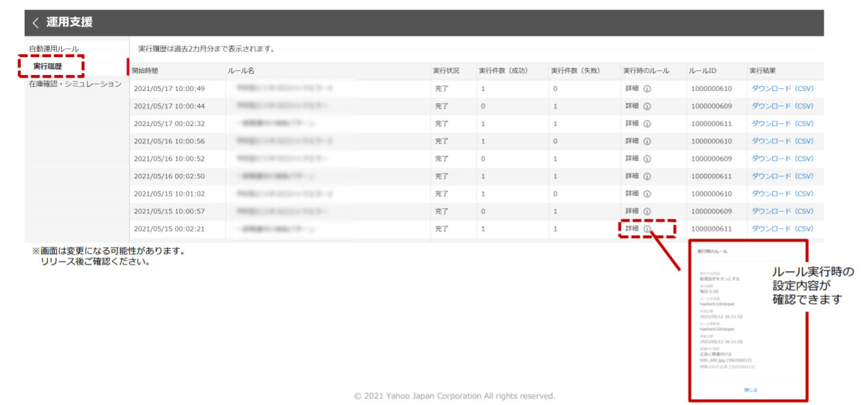The image size is (868, 405).
Task: Download CSV for the 2021/05/16 10:00:52 run
Action: (x=781, y=159)
